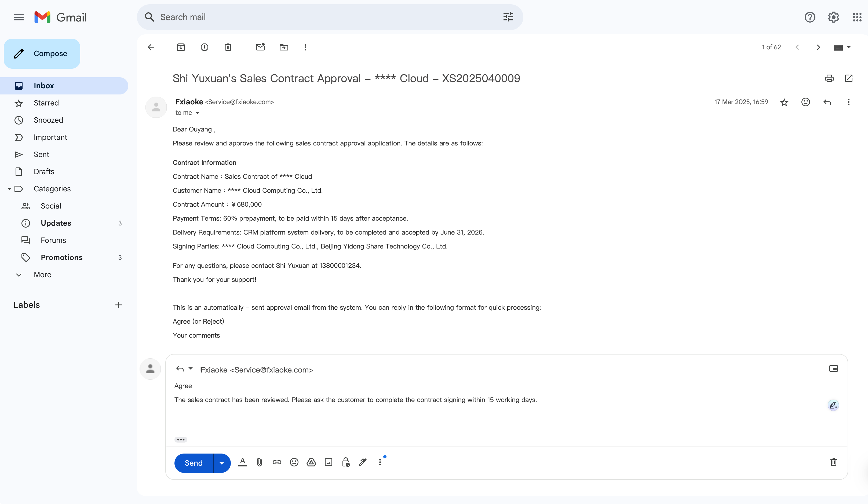Screen dimensions: 868x504
Task: Click reply arrow in message header
Action: click(x=827, y=102)
